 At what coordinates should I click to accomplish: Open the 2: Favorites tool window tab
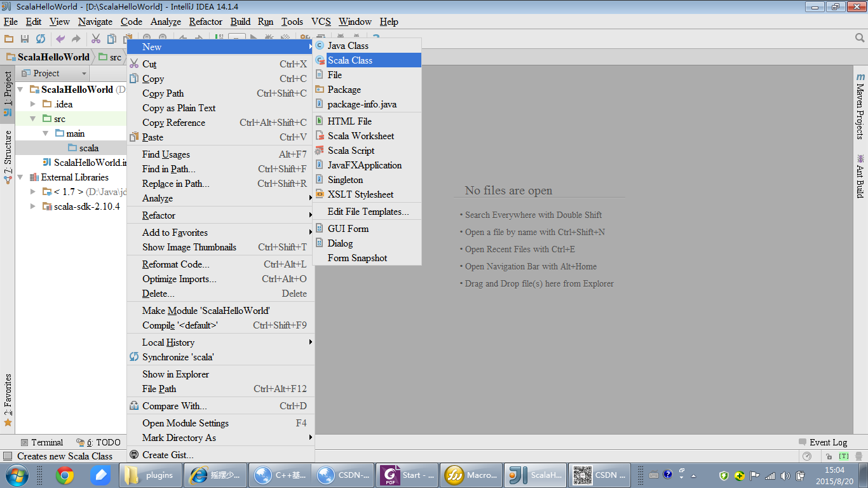(8, 400)
